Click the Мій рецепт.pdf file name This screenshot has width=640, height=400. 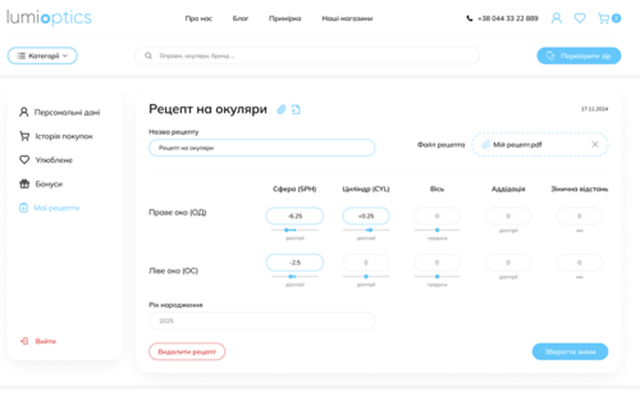tap(518, 144)
